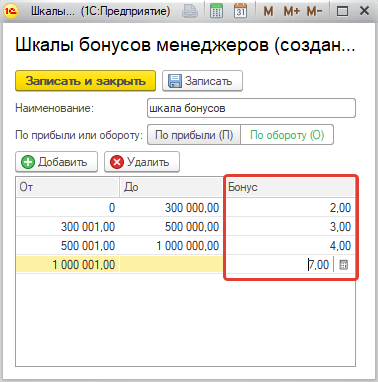Click the M- memory subtract button
The width and height of the screenshot is (378, 382).
pyautogui.click(x=314, y=11)
